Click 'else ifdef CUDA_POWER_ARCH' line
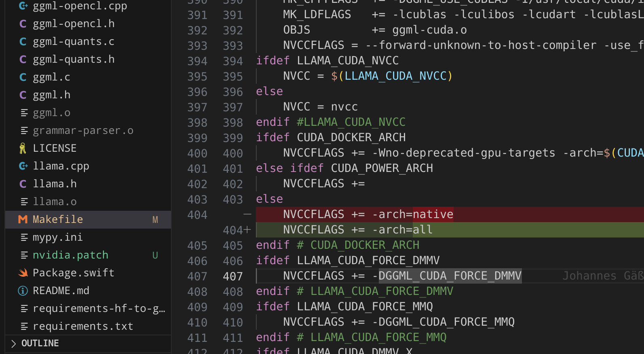The width and height of the screenshot is (644, 354). (x=344, y=168)
